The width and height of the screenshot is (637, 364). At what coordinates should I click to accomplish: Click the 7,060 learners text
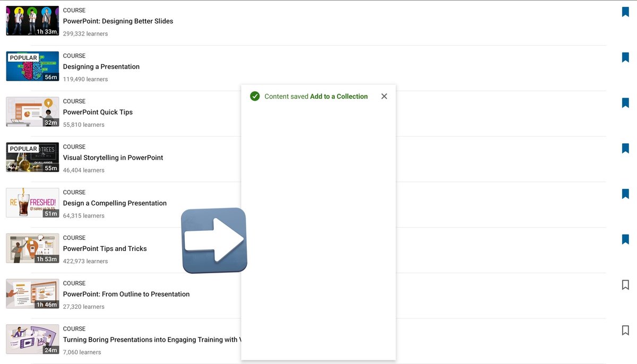(x=82, y=352)
